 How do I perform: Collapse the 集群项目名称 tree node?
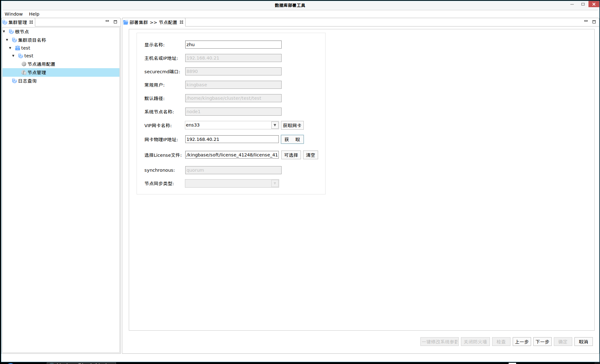coord(7,40)
